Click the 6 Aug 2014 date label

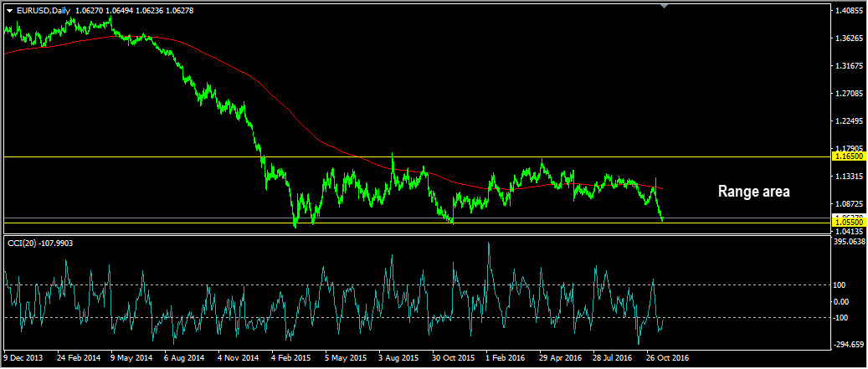184,358
